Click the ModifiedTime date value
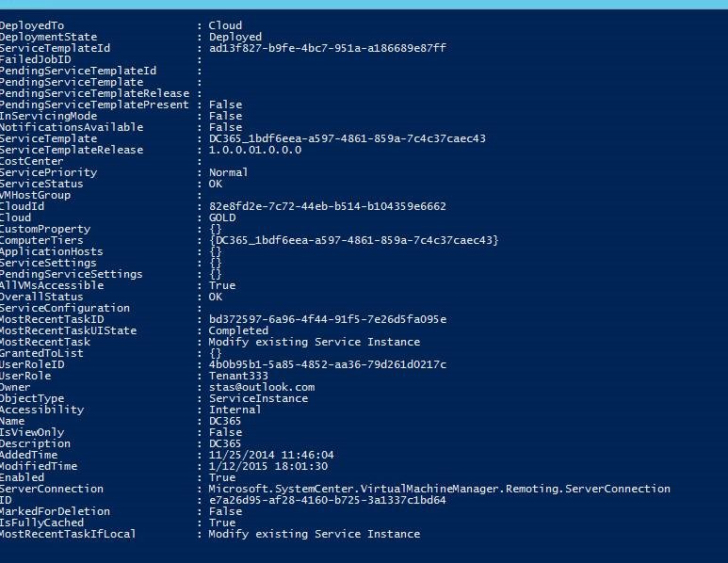Screen dimensions: 728x563 point(267,466)
